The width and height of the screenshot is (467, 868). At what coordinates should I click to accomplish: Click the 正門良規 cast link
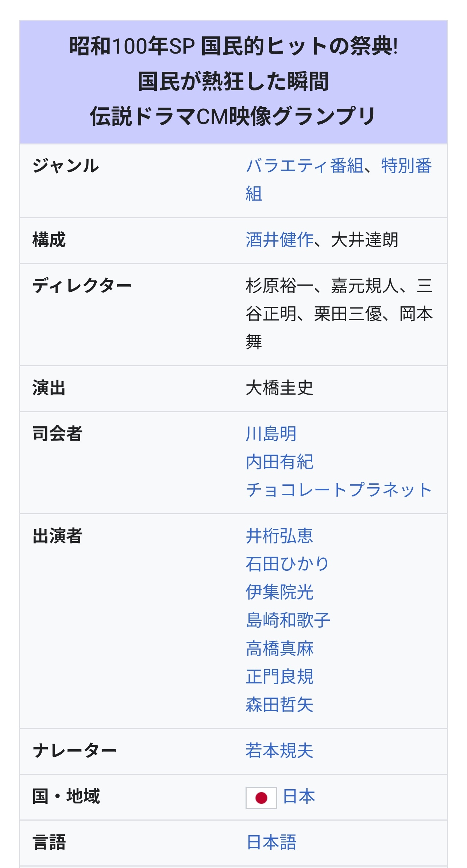click(279, 677)
